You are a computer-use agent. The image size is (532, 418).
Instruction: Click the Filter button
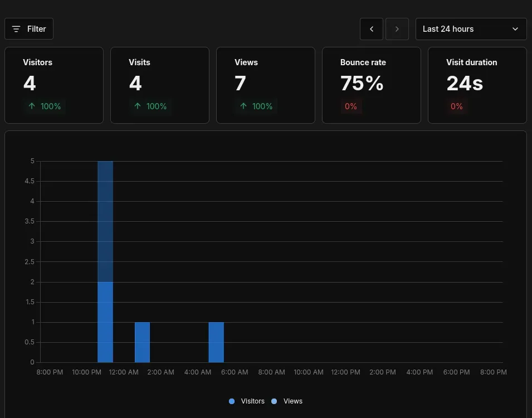point(28,28)
